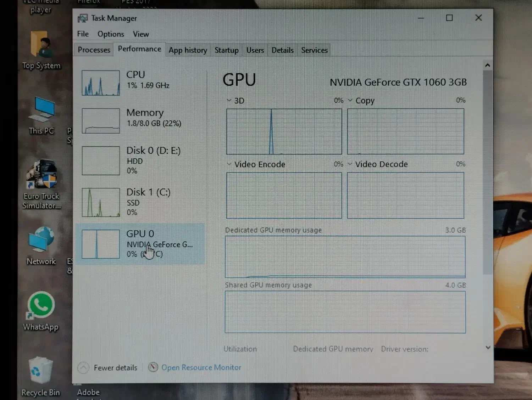Open the Copy graph engine dropdown
The width and height of the screenshot is (532, 400).
(350, 101)
